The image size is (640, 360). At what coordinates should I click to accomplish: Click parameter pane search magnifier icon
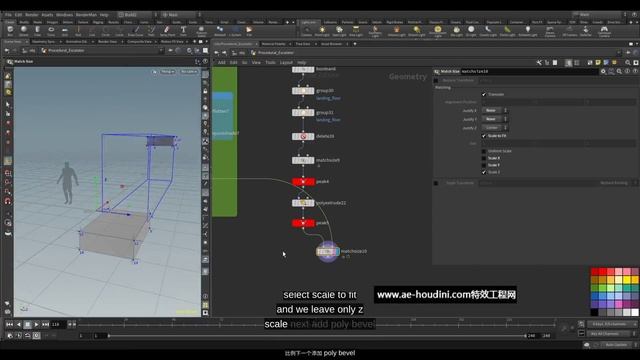pos(619,71)
